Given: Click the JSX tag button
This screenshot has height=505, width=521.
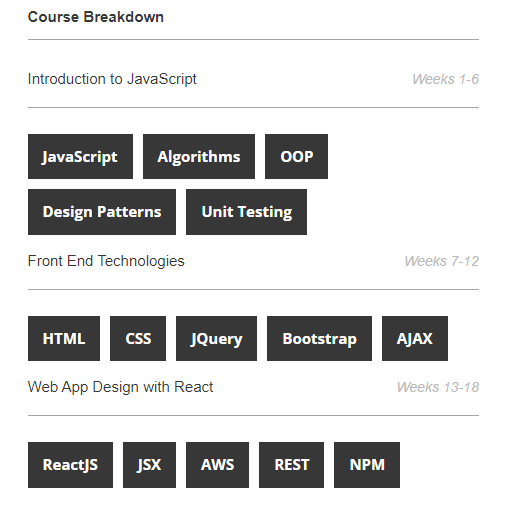Looking at the screenshot, I should tap(149, 465).
